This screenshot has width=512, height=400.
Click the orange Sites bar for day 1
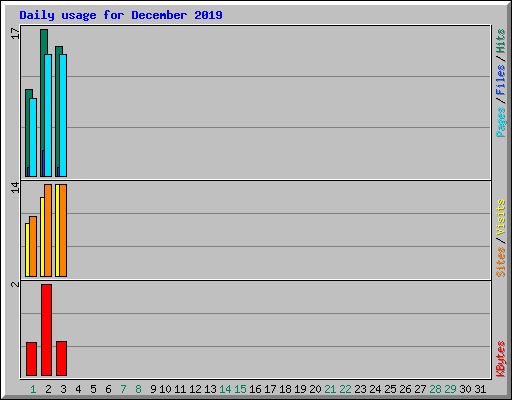[33, 246]
